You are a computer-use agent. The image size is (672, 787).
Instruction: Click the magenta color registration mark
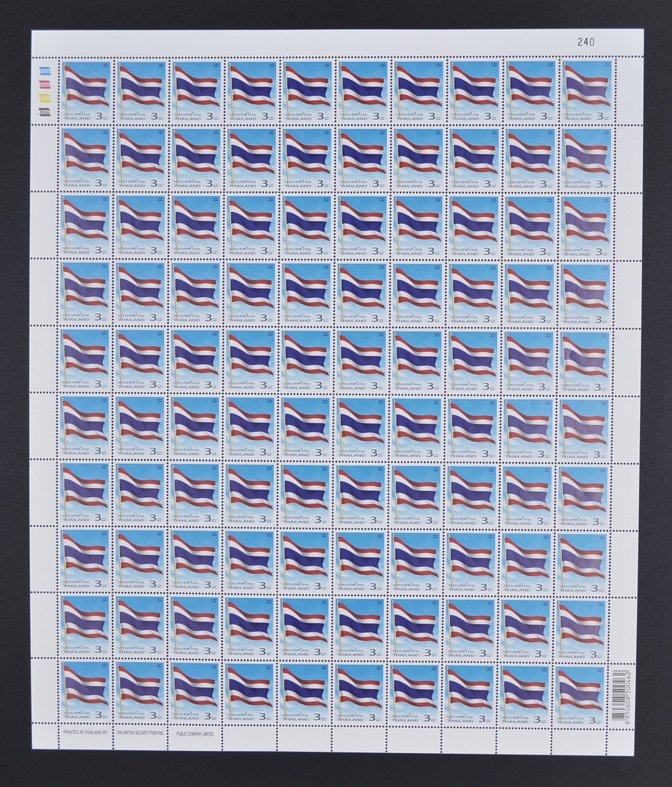45,85
